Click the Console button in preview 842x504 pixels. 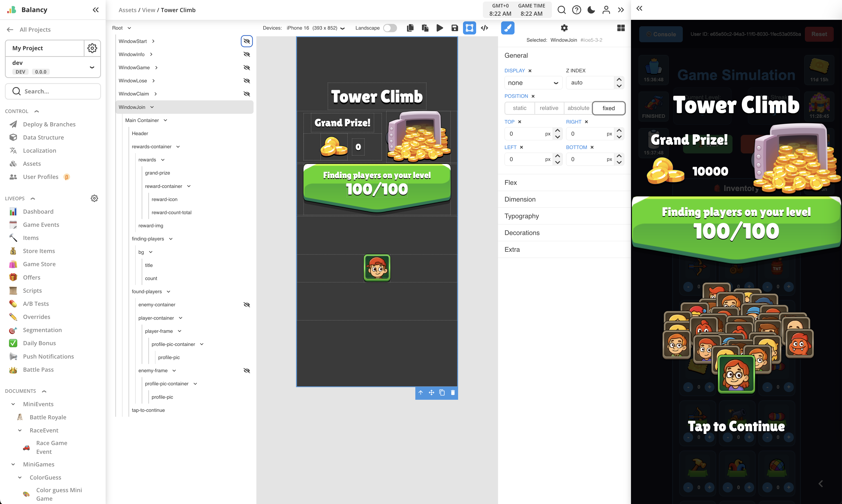[x=660, y=34]
